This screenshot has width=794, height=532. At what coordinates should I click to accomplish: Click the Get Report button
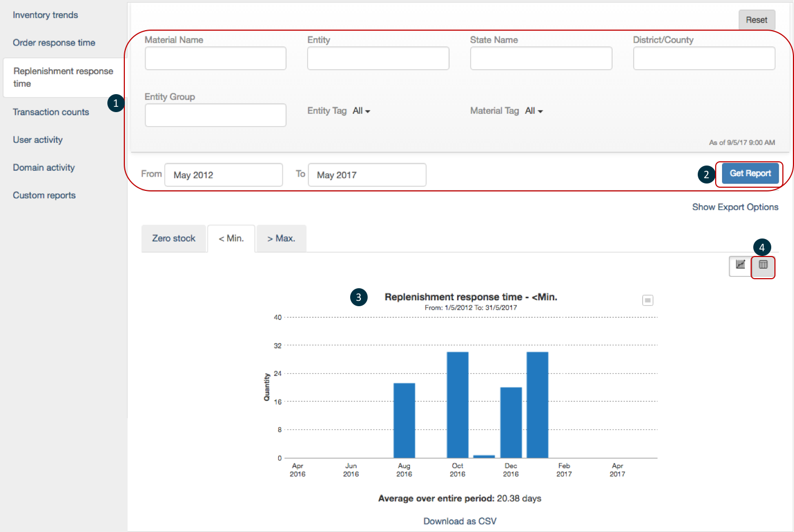coord(750,173)
